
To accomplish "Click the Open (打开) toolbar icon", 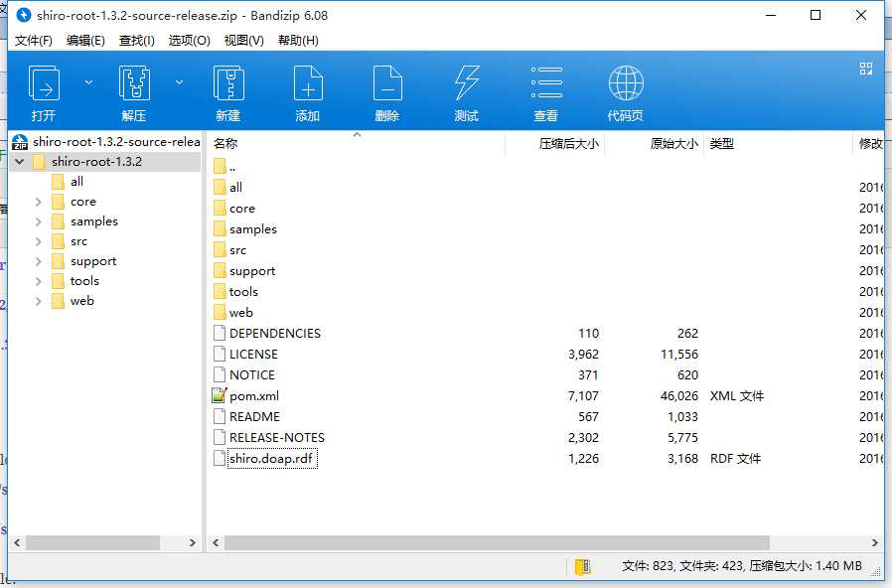I will 44,84.
